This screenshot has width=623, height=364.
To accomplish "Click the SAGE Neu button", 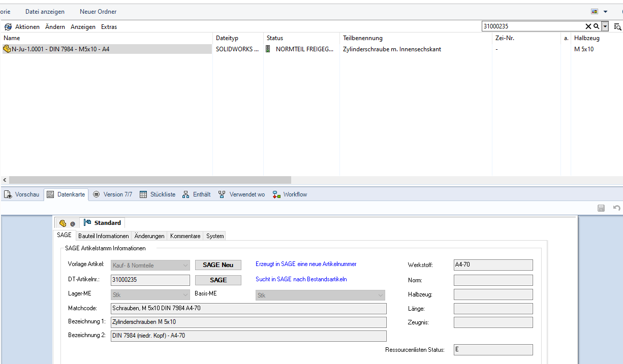I will tap(218, 265).
